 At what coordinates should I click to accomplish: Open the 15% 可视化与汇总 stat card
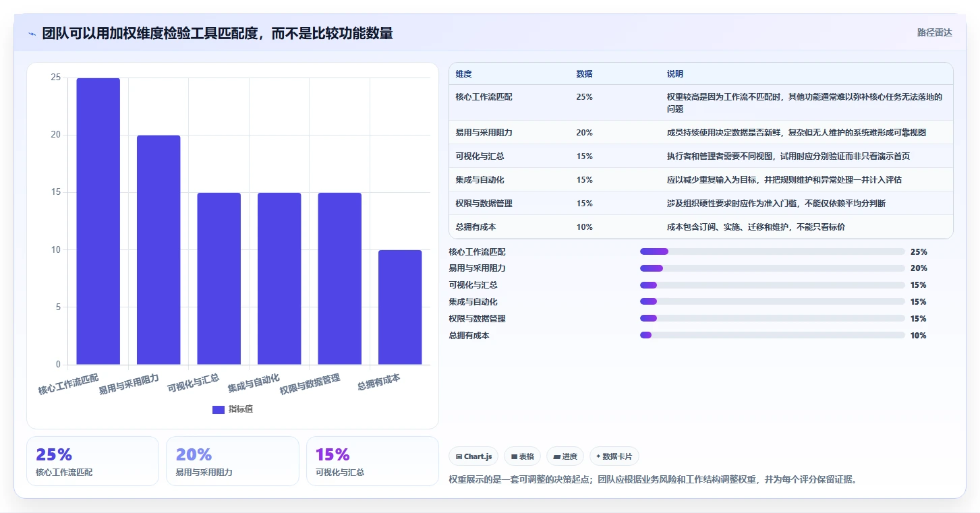372,461
